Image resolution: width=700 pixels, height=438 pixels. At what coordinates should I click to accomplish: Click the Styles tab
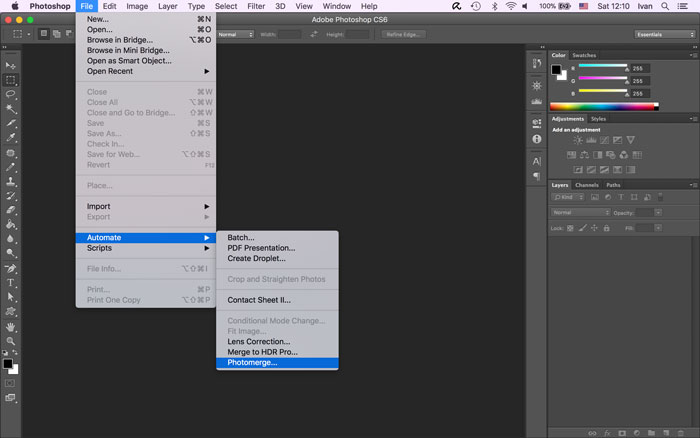pos(598,119)
